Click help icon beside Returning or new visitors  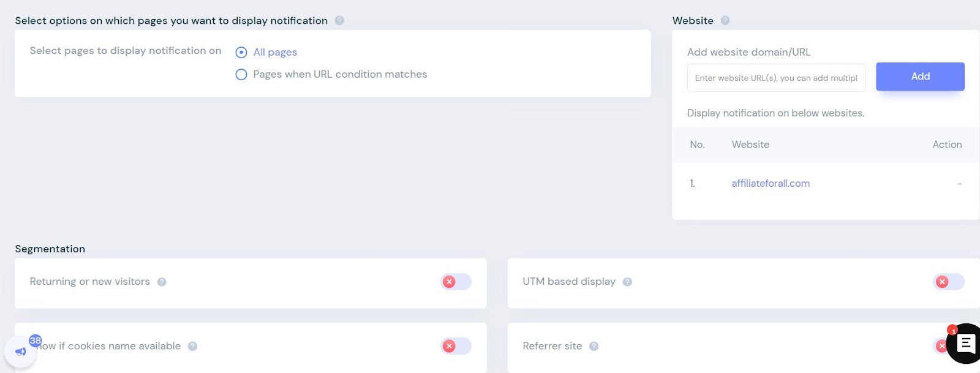(162, 282)
